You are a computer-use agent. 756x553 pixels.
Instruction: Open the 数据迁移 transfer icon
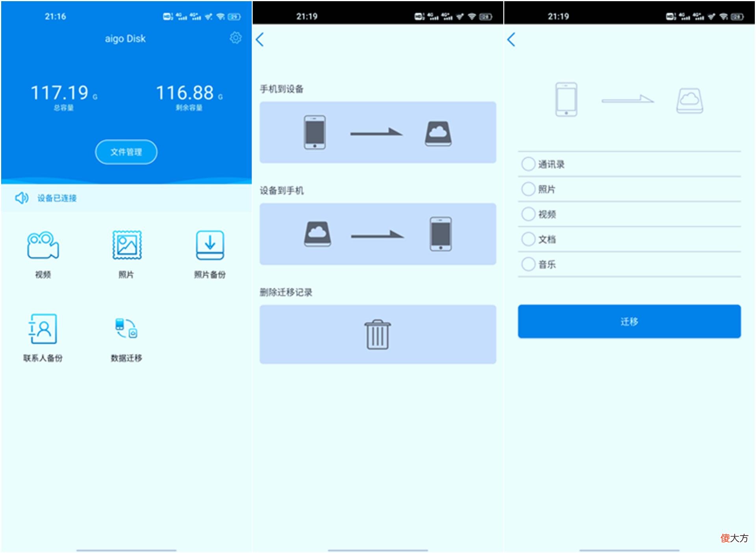tap(126, 328)
